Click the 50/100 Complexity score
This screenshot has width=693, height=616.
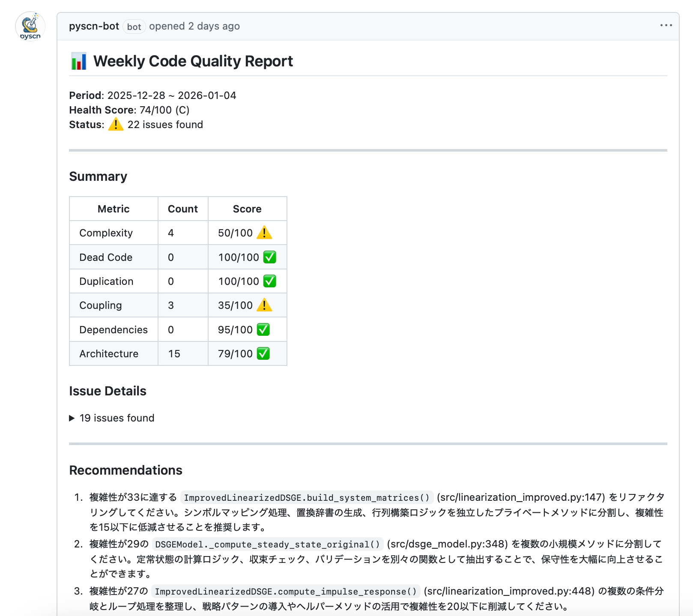236,233
